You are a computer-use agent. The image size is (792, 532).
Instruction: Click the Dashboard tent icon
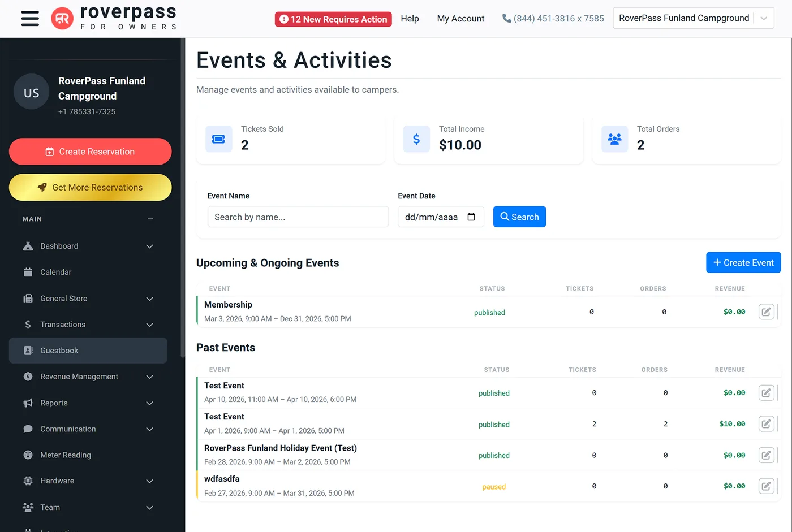click(28, 246)
